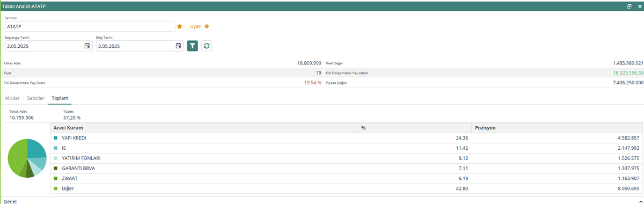Viewport: 644px width, 204px height.
Task: Select the YAPI KREDI row name
Action: click(x=74, y=138)
